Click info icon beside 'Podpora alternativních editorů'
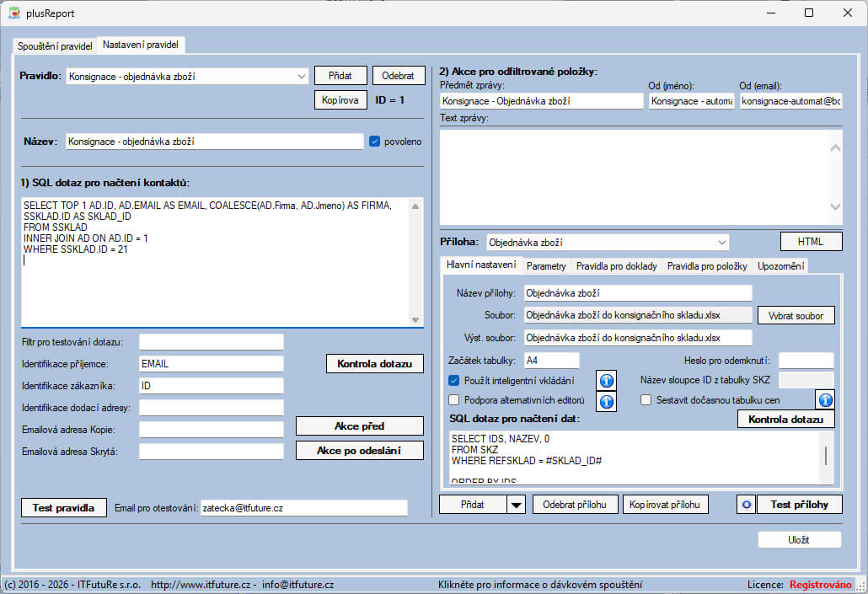 pyautogui.click(x=607, y=400)
